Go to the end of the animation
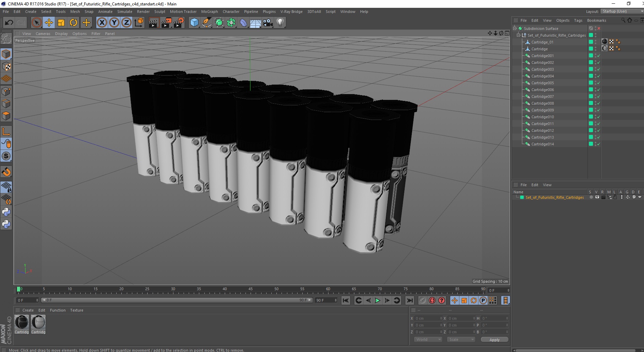 tap(410, 300)
